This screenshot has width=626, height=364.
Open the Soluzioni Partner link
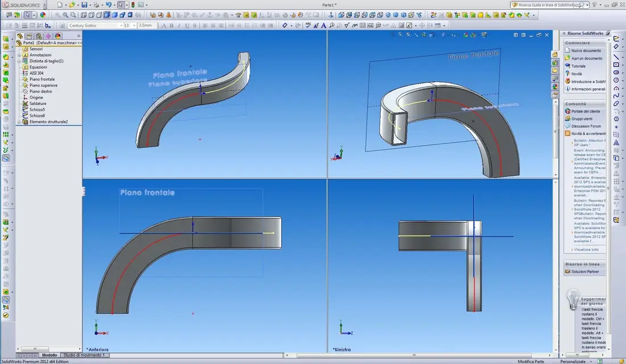[585, 271]
